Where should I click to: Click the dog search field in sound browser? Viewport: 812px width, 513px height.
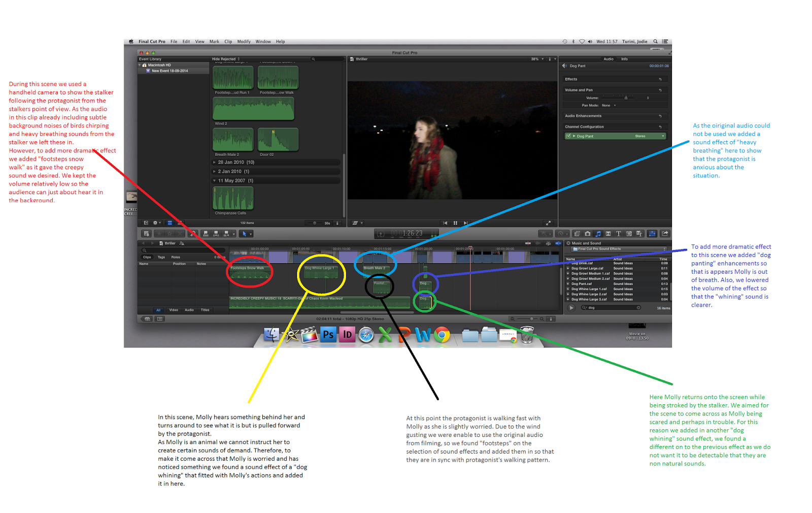(x=611, y=308)
